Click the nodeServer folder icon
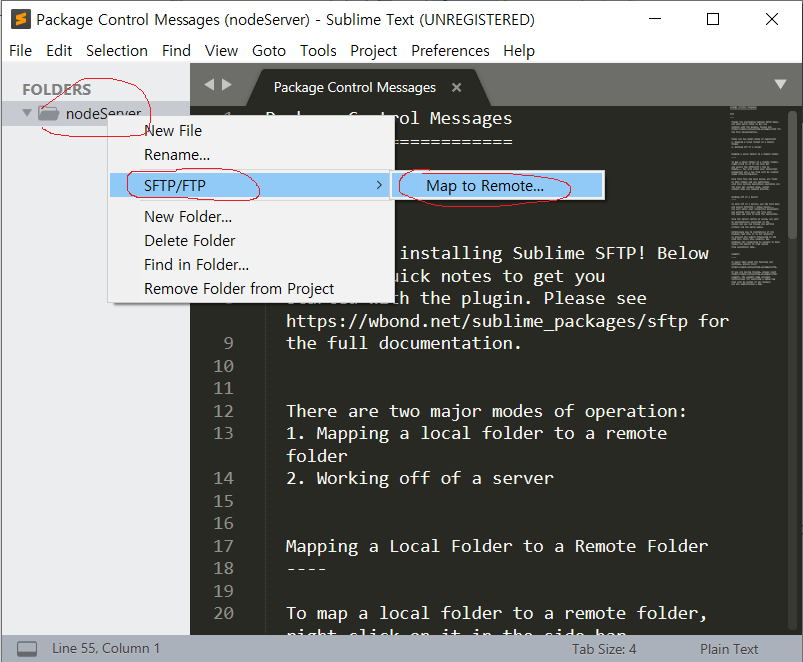The height and width of the screenshot is (662, 803). (49, 113)
